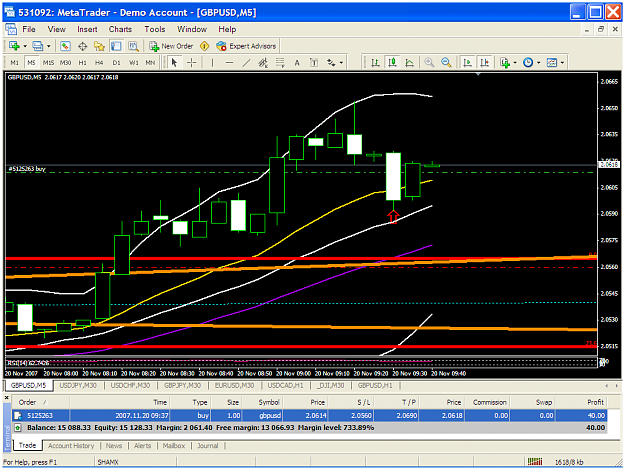
Task: Toggle the Auto Scroll chart button
Action: click(467, 63)
